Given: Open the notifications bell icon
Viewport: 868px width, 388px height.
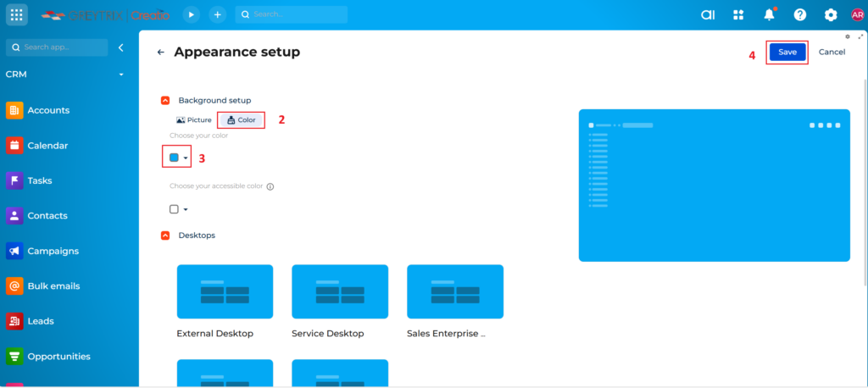Looking at the screenshot, I should tap(770, 14).
